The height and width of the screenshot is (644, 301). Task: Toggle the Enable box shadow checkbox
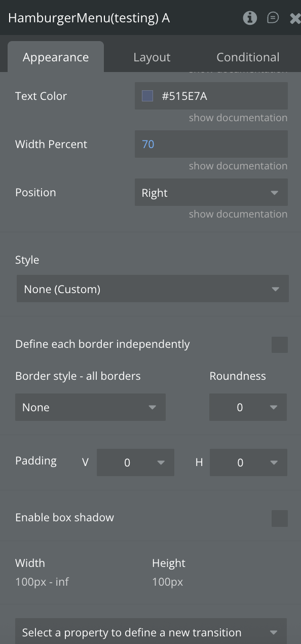pyautogui.click(x=280, y=518)
